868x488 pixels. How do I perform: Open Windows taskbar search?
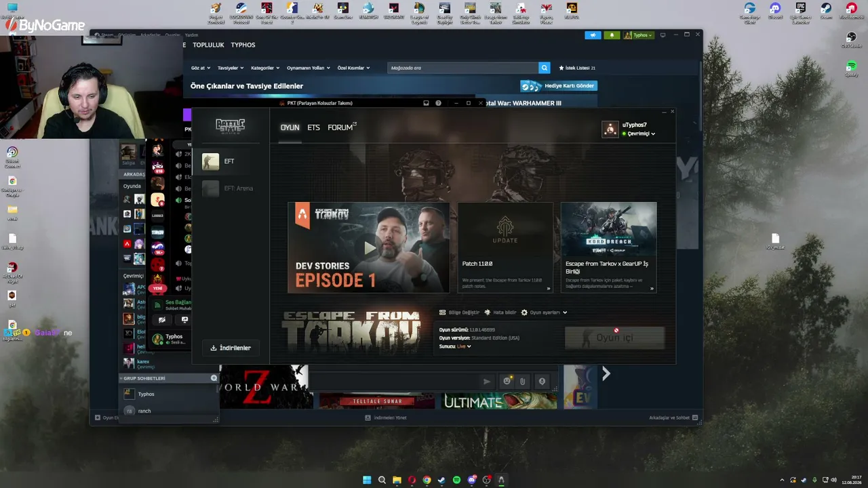click(x=382, y=480)
